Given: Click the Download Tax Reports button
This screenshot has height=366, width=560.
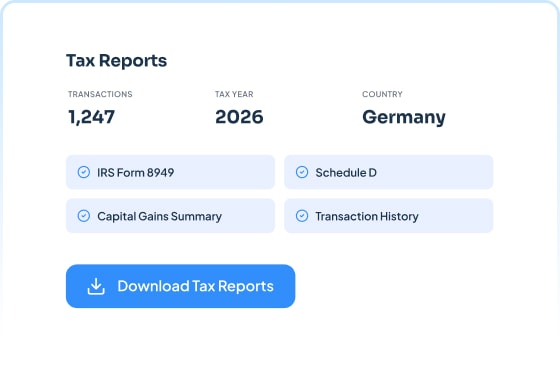Looking at the screenshot, I should [x=180, y=286].
